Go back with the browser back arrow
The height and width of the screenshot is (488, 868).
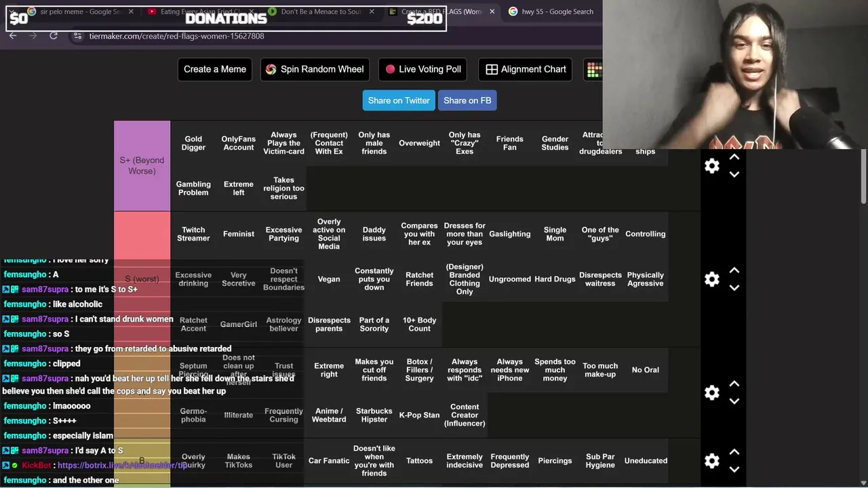click(x=13, y=36)
